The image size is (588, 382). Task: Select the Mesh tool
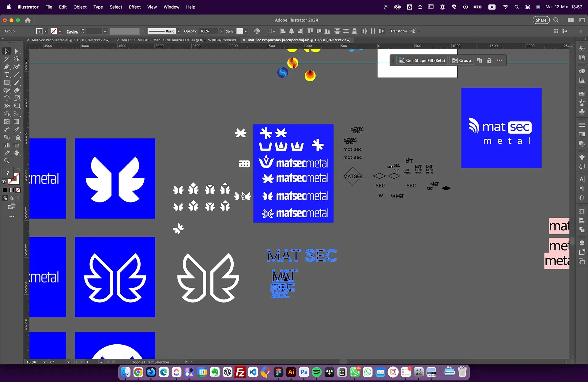pyautogui.click(x=7, y=122)
